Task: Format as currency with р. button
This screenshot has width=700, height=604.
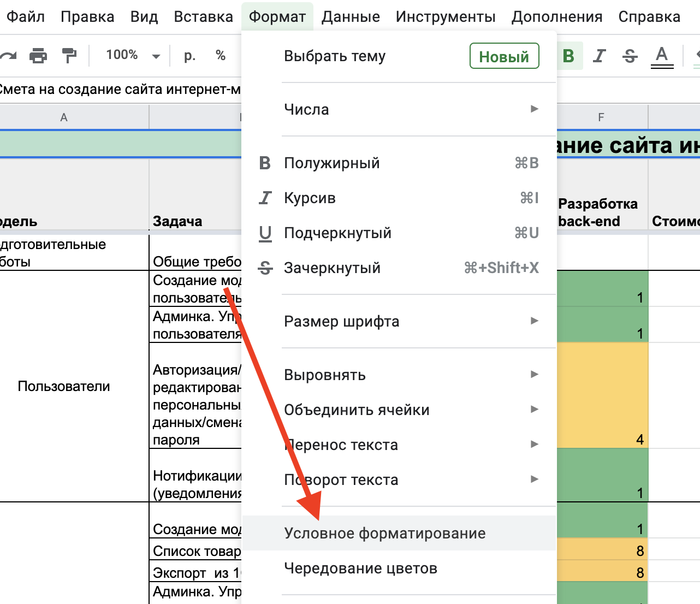Action: click(189, 56)
